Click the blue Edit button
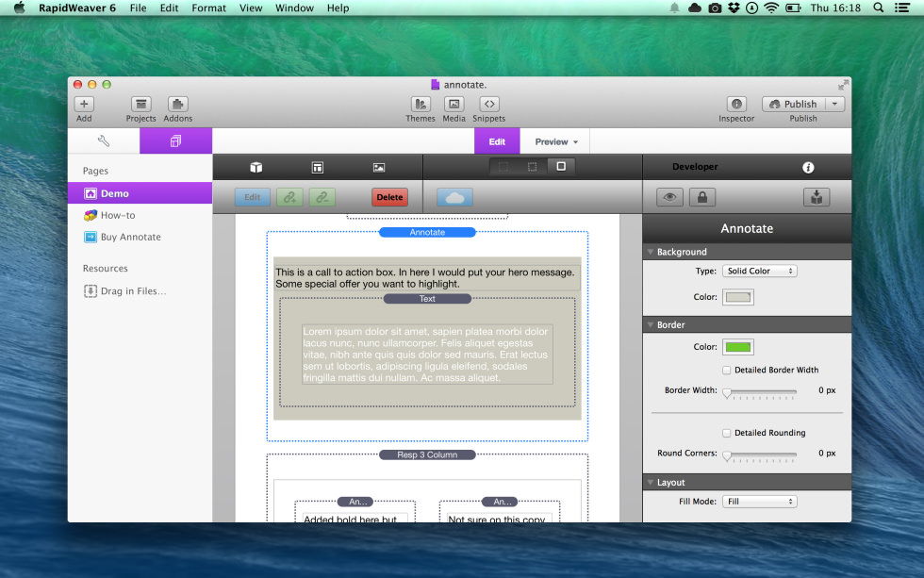 (253, 197)
